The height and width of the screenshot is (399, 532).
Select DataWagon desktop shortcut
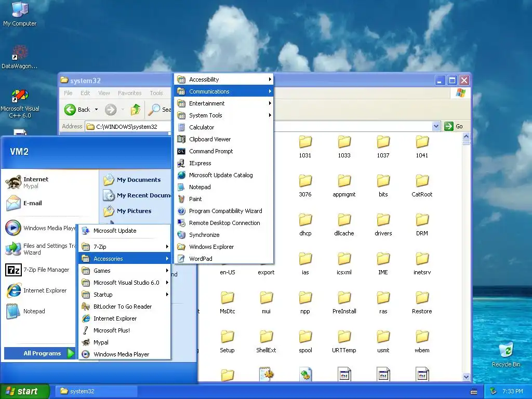pos(20,57)
